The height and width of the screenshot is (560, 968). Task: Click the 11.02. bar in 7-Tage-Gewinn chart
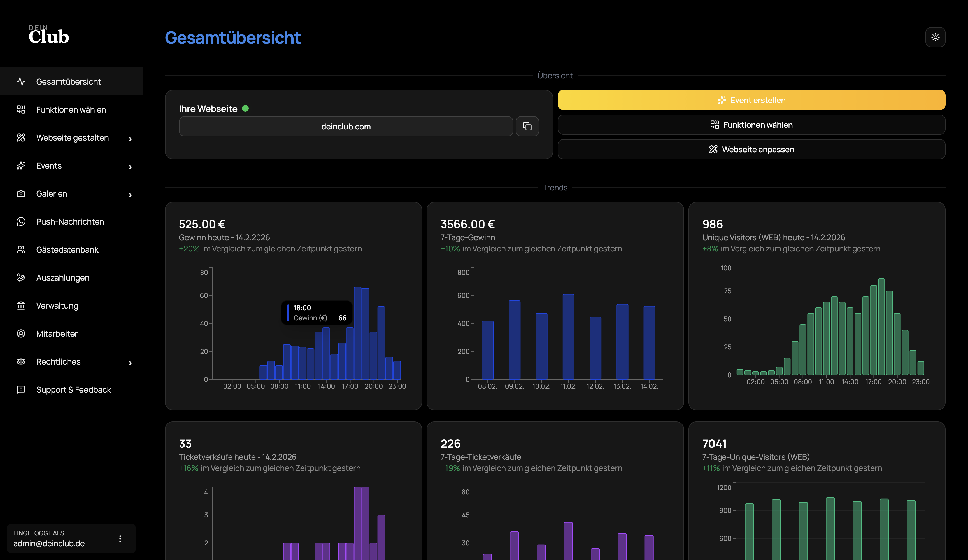click(568, 337)
